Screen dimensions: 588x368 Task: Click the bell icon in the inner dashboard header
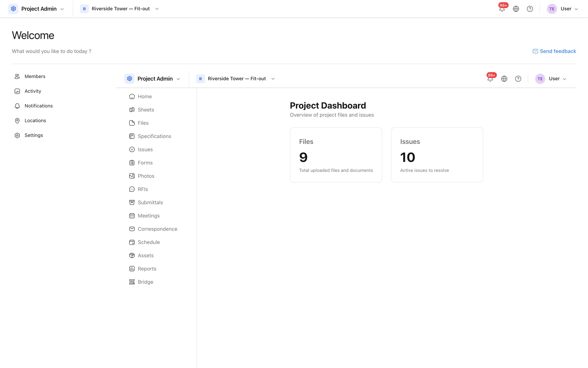point(490,79)
